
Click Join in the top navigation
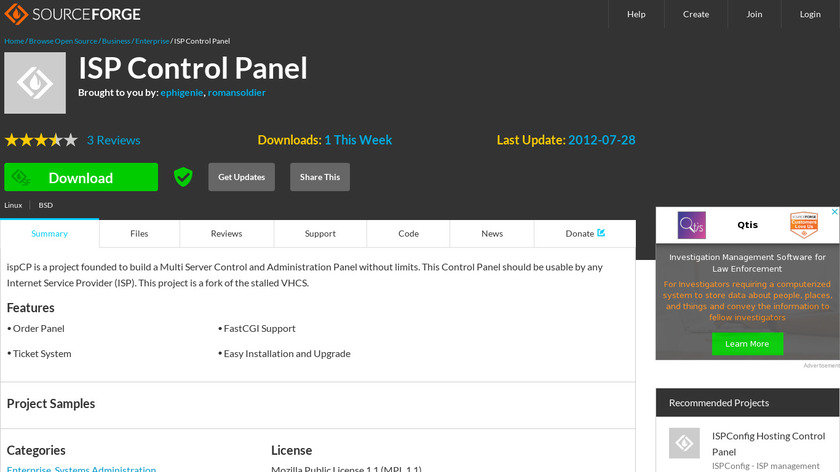pos(754,14)
